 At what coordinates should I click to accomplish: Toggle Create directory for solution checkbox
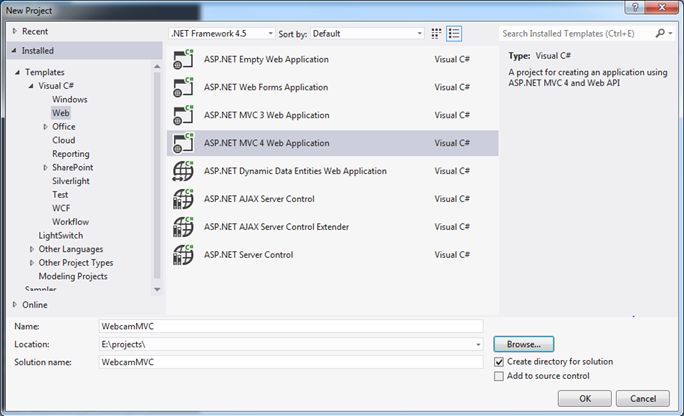499,362
